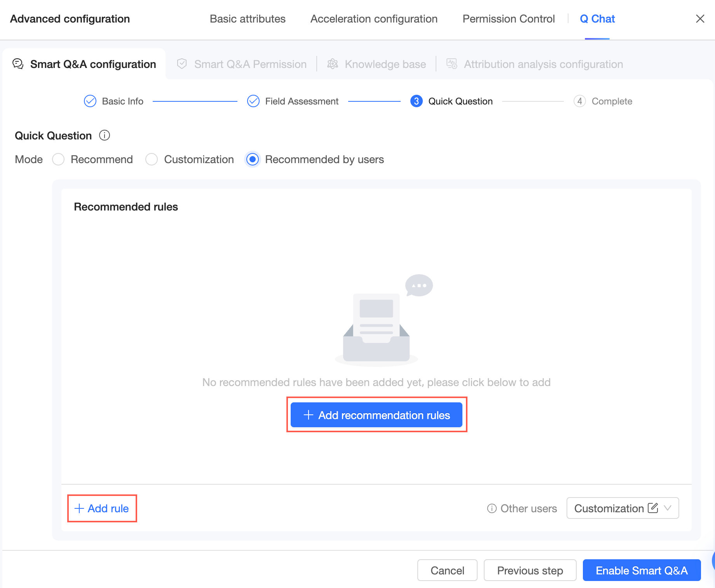Viewport: 715px width, 588px height.
Task: Click the Smart Q&A Permission shield icon
Action: click(182, 64)
